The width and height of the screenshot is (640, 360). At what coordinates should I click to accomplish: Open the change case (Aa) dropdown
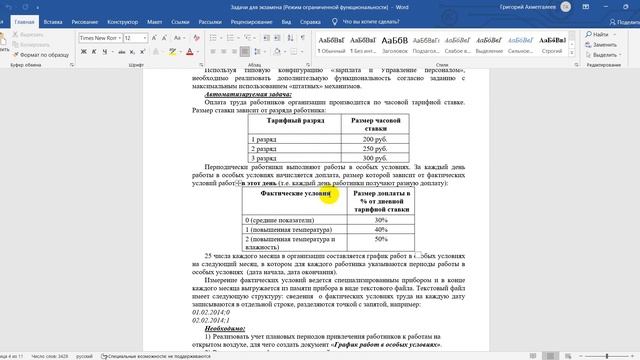point(180,38)
